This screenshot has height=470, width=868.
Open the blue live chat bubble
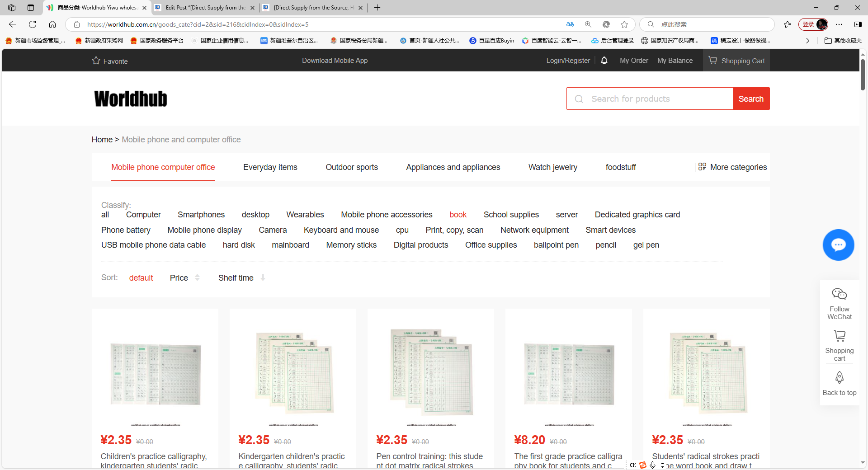click(x=838, y=245)
